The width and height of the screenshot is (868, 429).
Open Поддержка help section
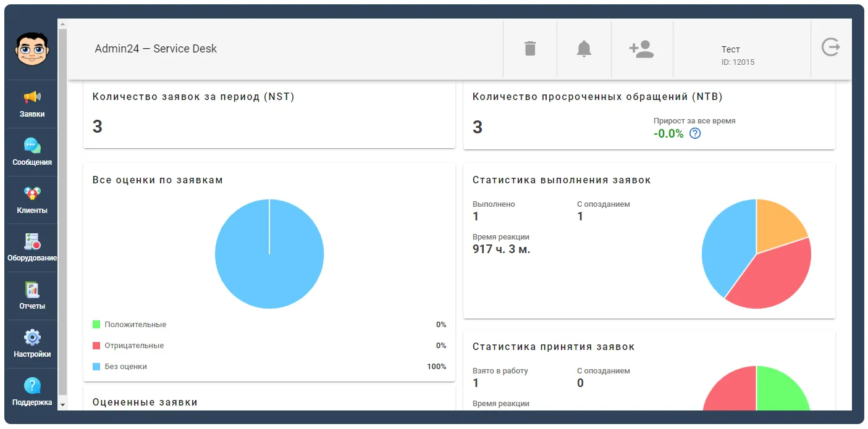32,392
